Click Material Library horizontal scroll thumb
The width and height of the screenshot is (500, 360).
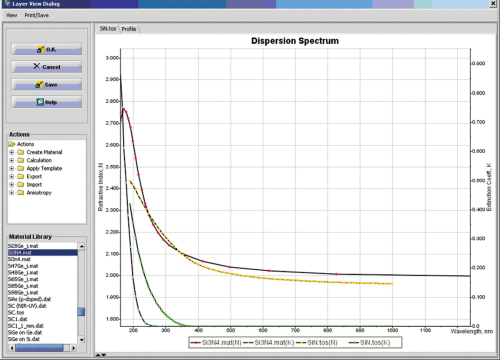point(39,348)
